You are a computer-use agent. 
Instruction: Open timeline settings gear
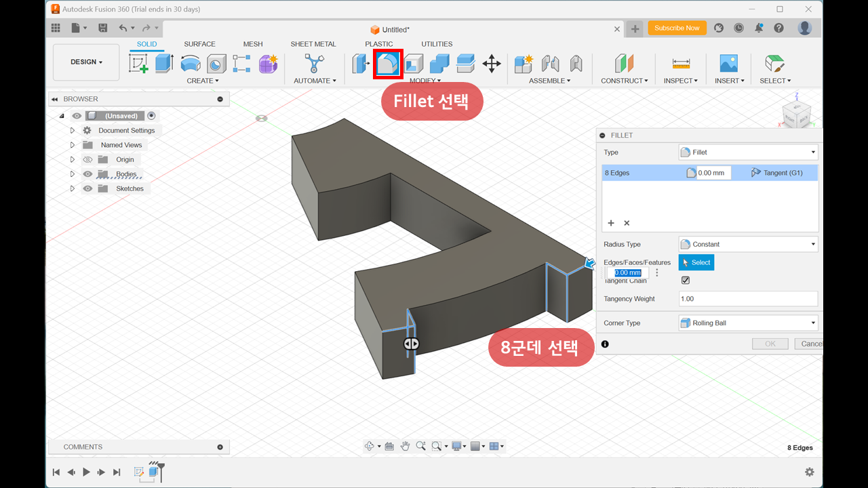pyautogui.click(x=809, y=472)
